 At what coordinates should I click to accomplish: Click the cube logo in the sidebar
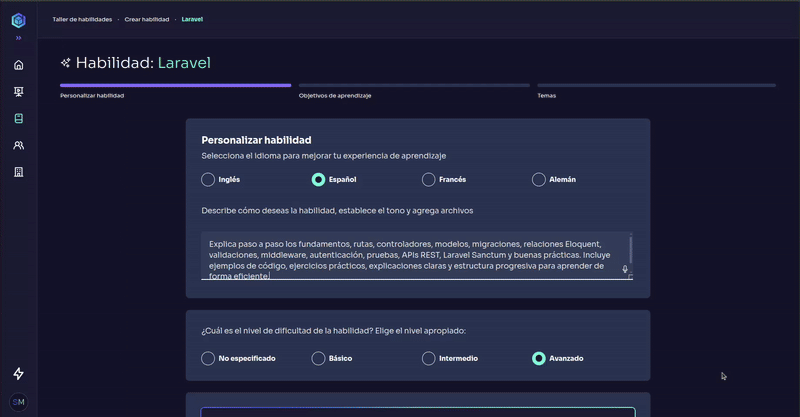pos(18,18)
